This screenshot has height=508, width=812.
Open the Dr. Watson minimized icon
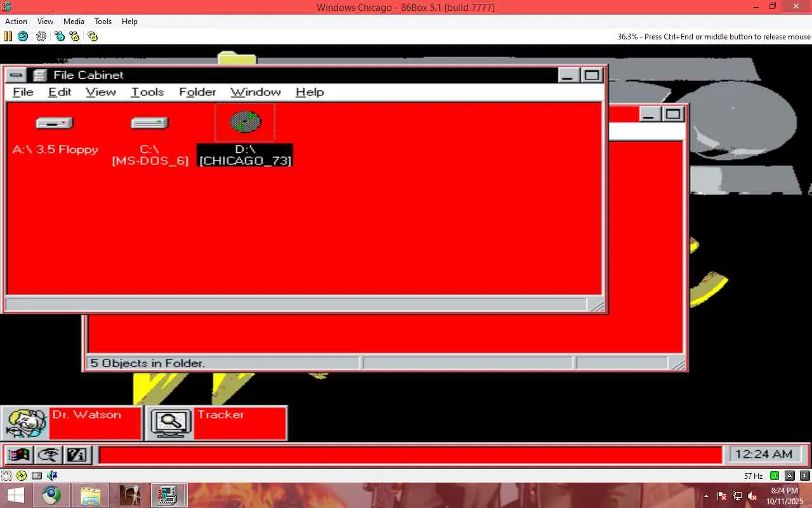click(25, 424)
